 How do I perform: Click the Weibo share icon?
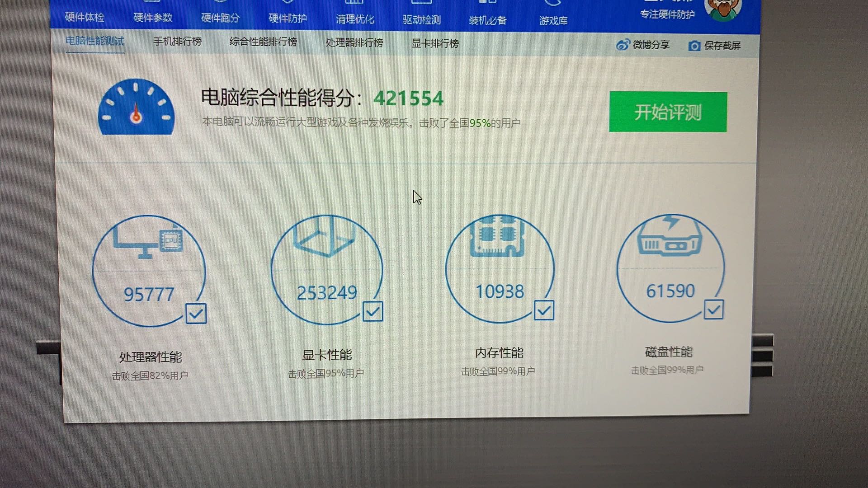pos(623,45)
